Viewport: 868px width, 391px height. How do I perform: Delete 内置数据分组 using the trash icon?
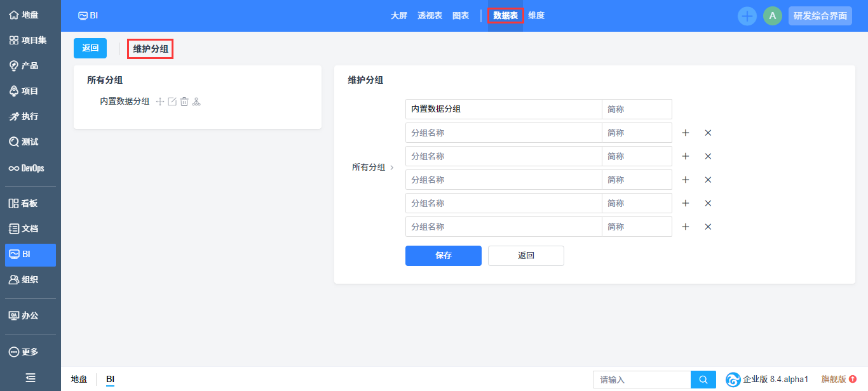click(184, 102)
